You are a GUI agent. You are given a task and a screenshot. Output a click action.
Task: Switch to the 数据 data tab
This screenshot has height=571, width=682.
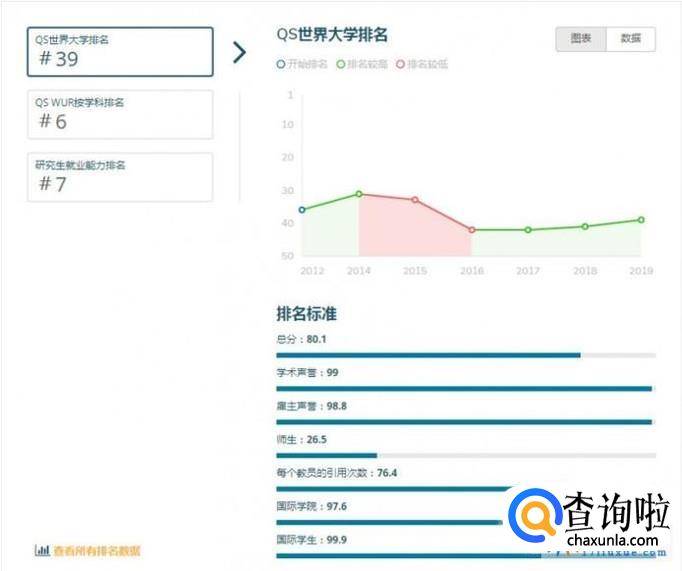click(631, 39)
